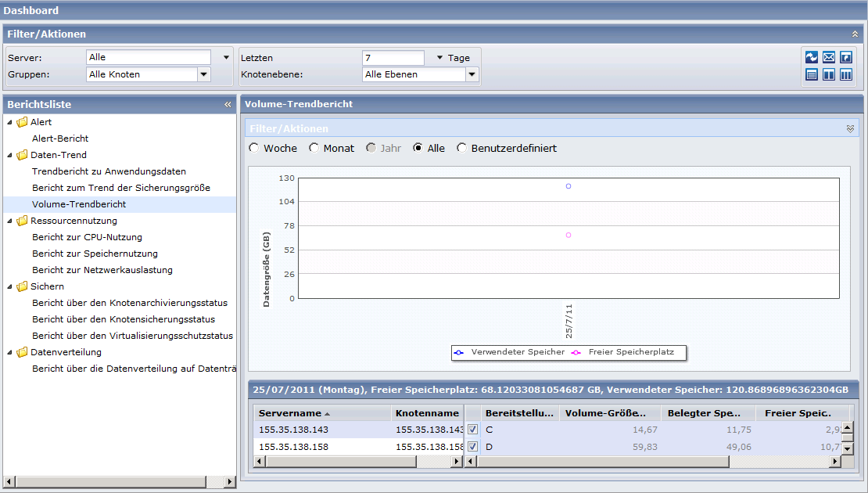Click the email envelope icon
This screenshot has height=493, width=868.
click(x=829, y=57)
